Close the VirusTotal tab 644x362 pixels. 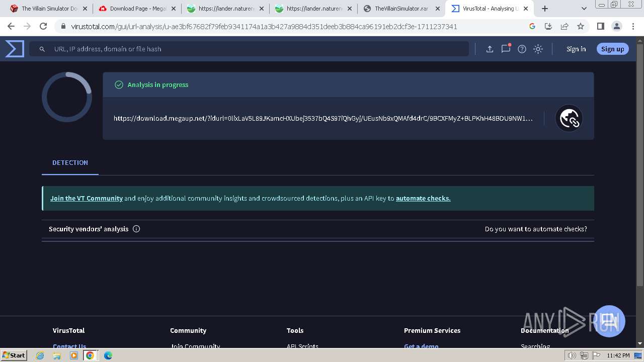[x=526, y=9]
